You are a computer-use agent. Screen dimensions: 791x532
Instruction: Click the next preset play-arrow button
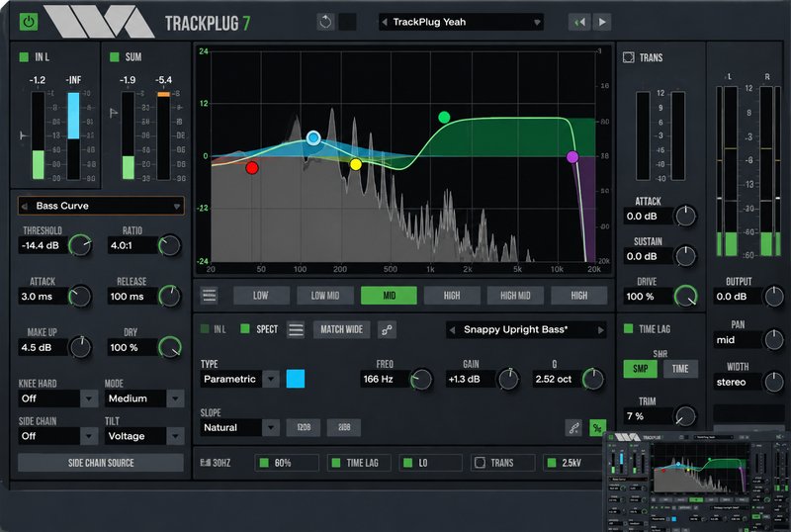point(602,22)
